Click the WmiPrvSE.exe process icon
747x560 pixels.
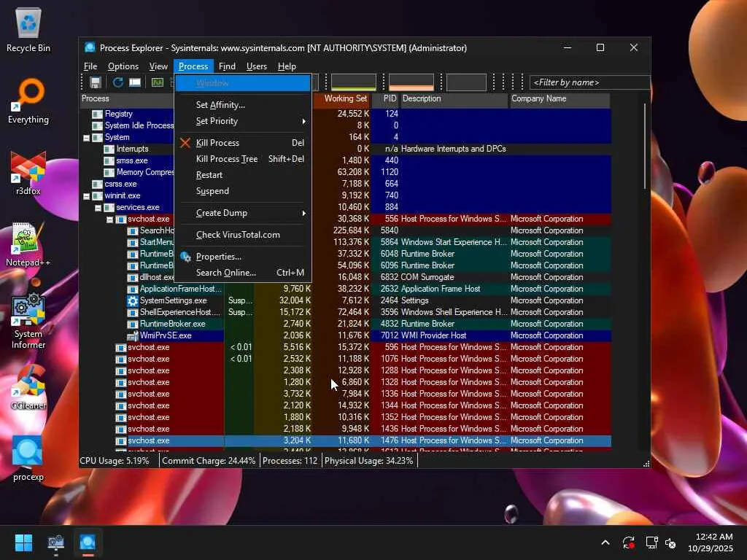133,335
